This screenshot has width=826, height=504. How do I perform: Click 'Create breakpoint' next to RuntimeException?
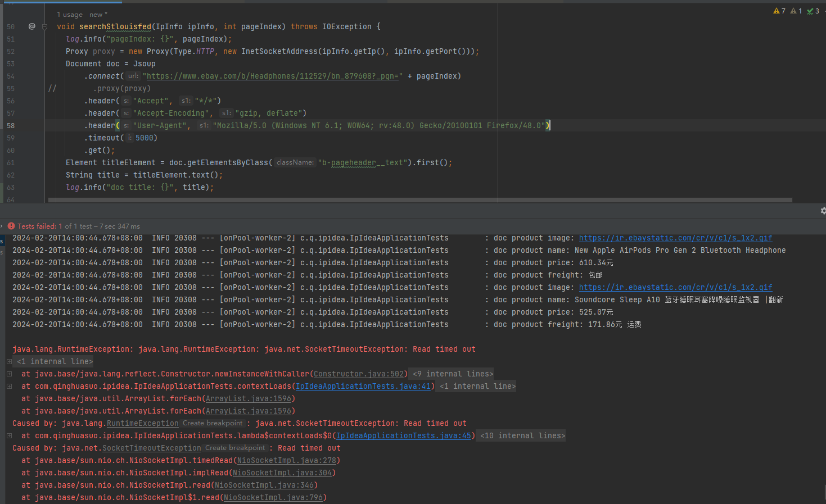(x=213, y=423)
